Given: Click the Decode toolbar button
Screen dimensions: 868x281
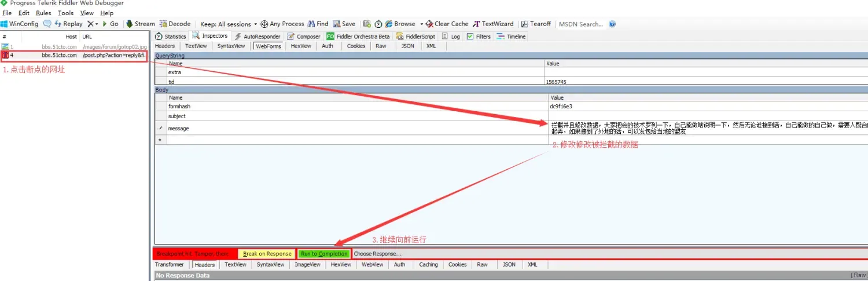Looking at the screenshot, I should tap(175, 24).
